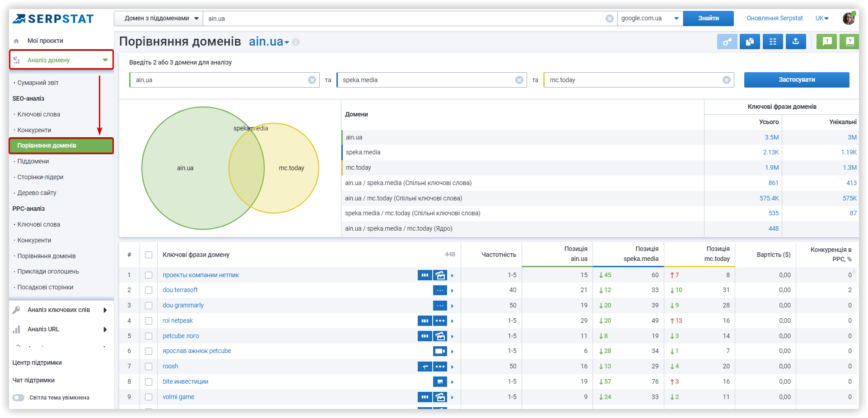Check the box for roosh
Viewport: 868px width, 418px height.
(149, 367)
